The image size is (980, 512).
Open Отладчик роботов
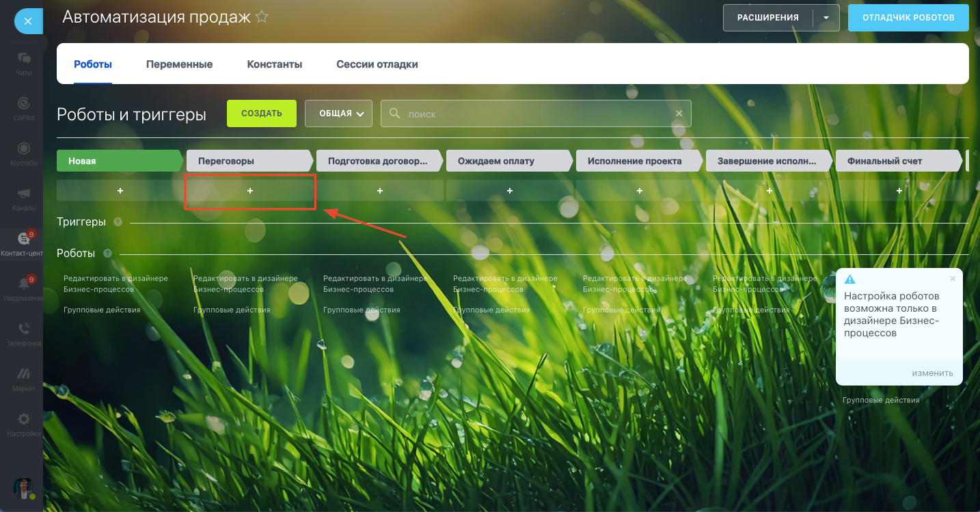(x=908, y=18)
